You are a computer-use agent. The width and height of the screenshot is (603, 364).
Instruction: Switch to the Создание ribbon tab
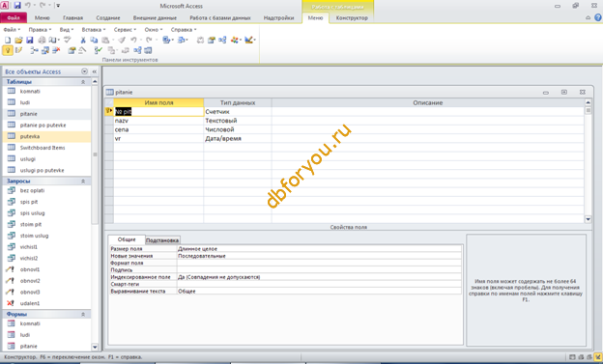click(x=107, y=17)
